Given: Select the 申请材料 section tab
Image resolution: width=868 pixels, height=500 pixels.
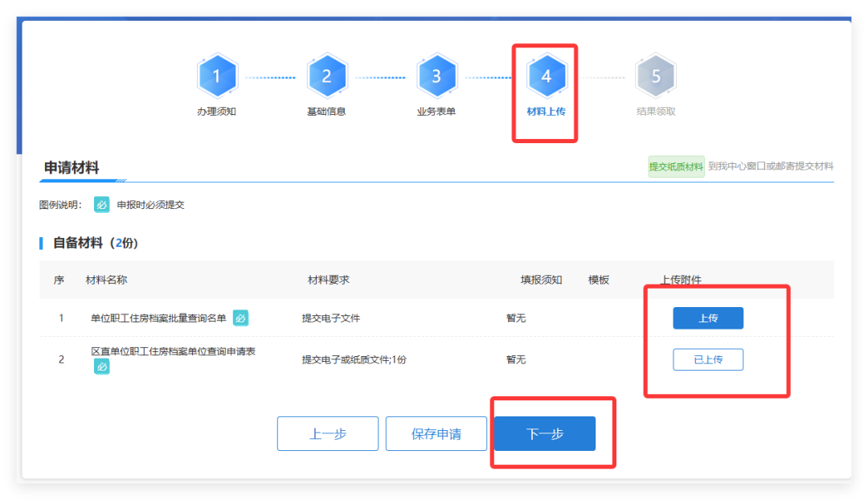Looking at the screenshot, I should point(72,168).
